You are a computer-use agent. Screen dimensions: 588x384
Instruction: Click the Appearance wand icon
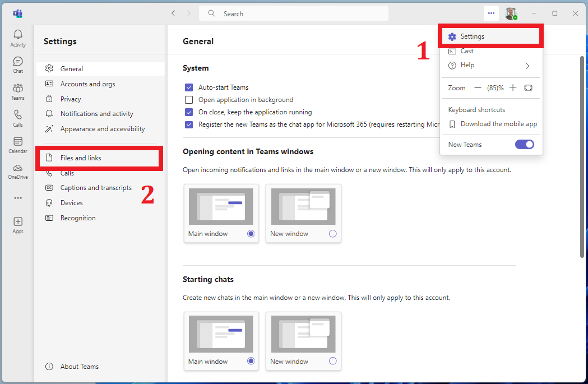49,129
